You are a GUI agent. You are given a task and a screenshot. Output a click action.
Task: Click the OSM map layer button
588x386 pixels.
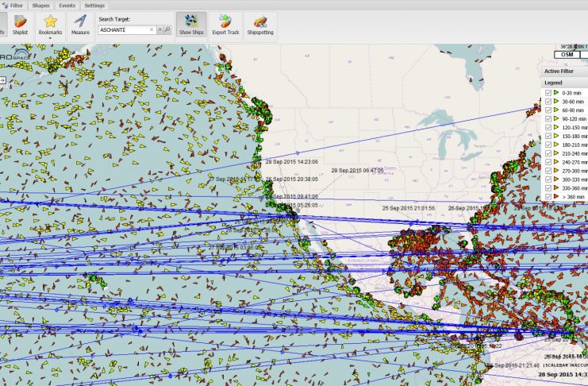point(567,55)
